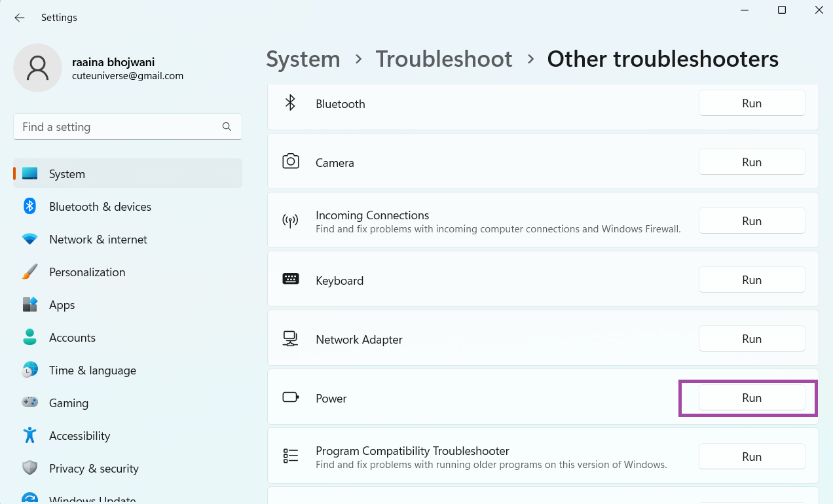Click the search magnifier icon

227,127
